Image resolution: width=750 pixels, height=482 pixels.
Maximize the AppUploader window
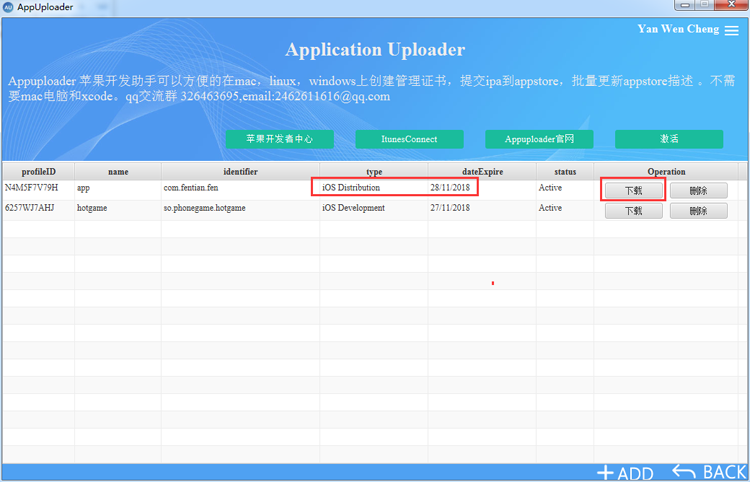(705, 4)
